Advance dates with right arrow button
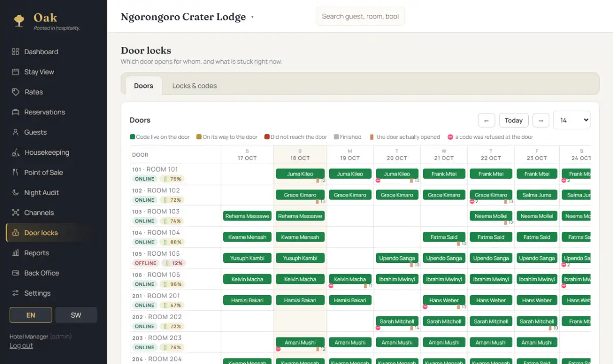 (x=540, y=120)
